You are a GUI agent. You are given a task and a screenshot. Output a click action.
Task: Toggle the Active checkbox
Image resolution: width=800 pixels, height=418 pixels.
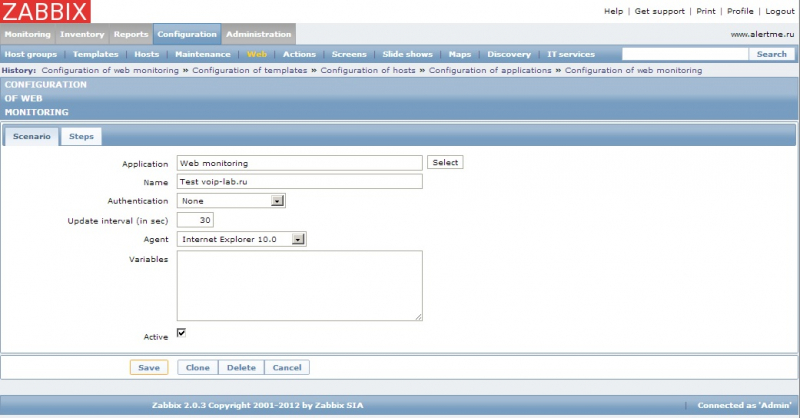181,333
